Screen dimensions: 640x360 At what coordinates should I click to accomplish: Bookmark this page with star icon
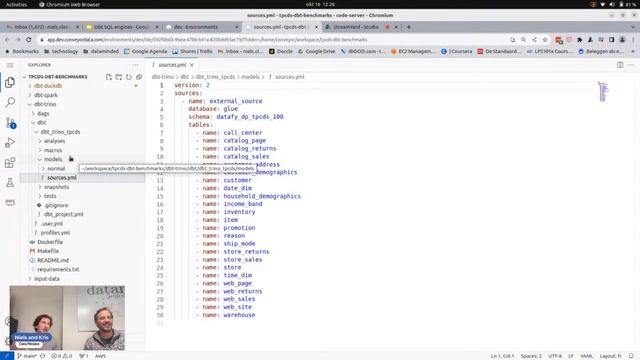coord(545,40)
